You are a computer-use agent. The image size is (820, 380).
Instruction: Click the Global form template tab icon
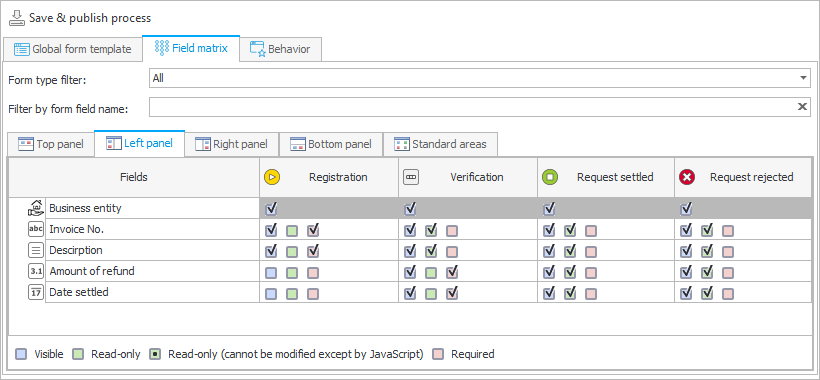click(21, 50)
